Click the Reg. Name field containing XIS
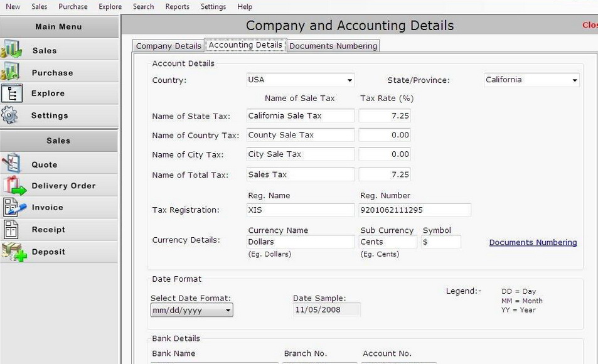598x364 pixels. coord(301,210)
